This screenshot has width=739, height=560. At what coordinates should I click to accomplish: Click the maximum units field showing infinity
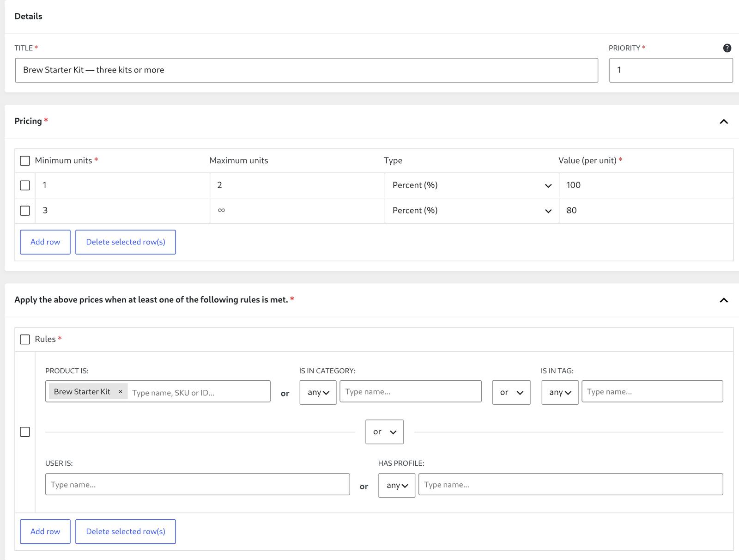[x=297, y=211]
